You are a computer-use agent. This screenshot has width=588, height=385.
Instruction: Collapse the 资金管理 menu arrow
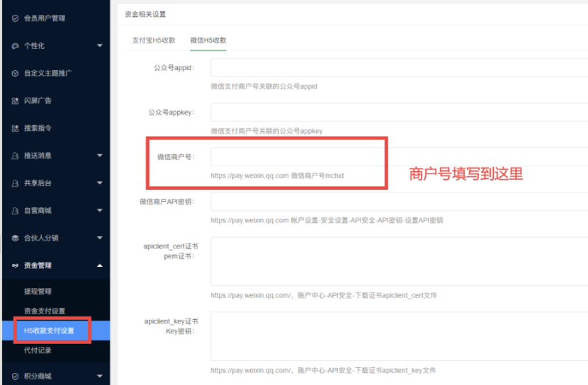pyautogui.click(x=100, y=265)
